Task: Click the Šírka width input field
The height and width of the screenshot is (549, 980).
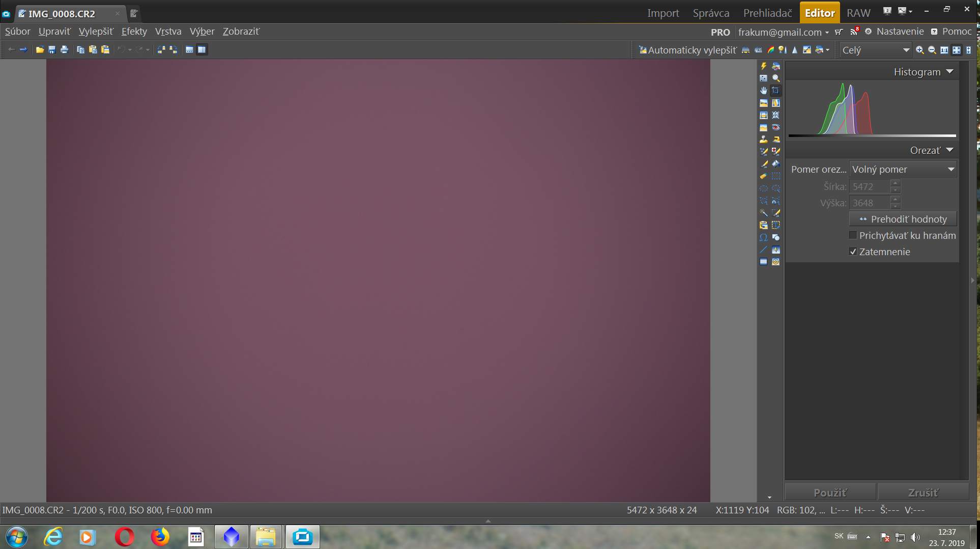Action: [x=870, y=187]
